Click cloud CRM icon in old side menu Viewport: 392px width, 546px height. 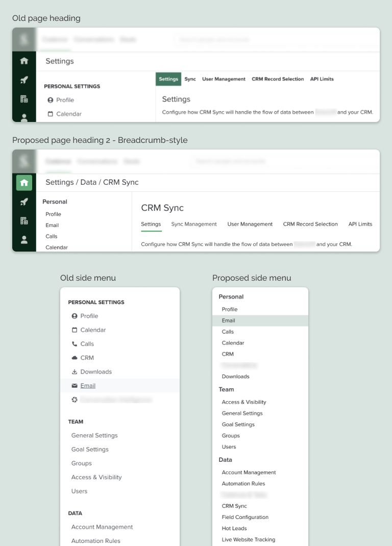point(74,358)
